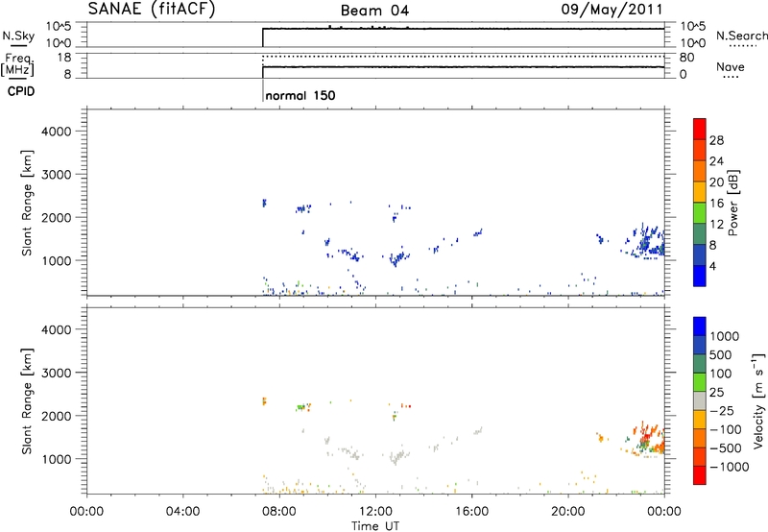Click the 80 tick on Nave axis
The image size is (768, 532).
[686, 58]
